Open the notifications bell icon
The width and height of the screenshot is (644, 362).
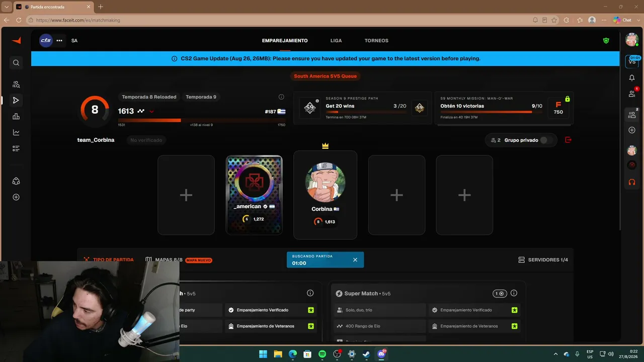point(632,78)
